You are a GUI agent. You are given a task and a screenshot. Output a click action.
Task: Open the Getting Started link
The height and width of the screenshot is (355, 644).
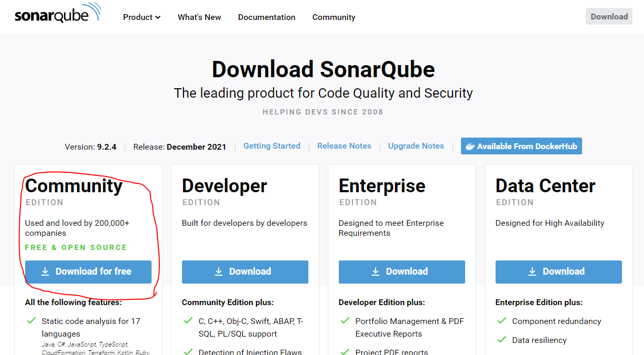coord(272,146)
